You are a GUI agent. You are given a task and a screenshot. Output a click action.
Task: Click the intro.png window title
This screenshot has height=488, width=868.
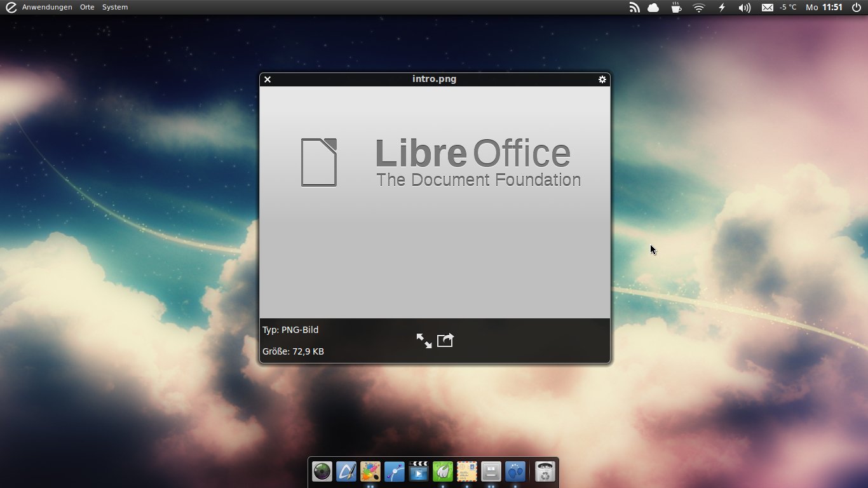click(x=434, y=79)
